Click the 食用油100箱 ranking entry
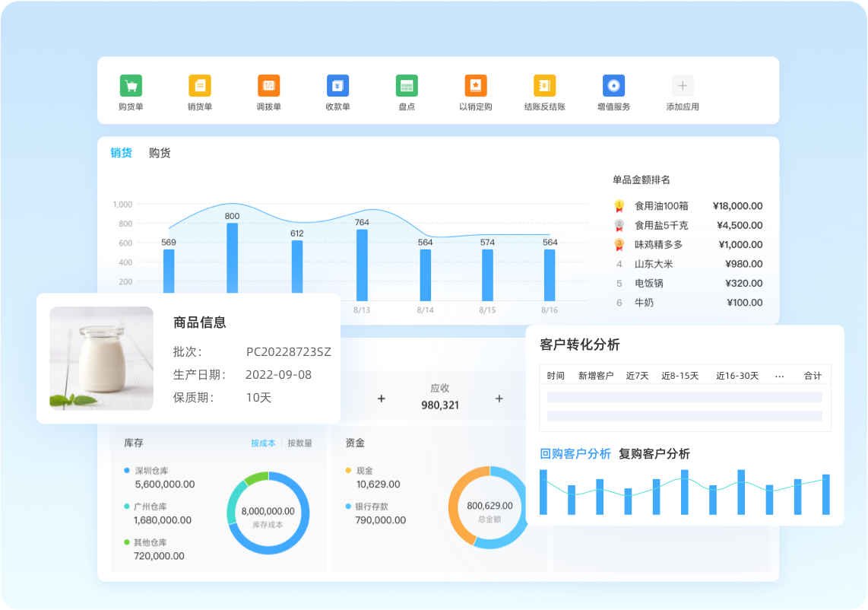 pos(661,206)
